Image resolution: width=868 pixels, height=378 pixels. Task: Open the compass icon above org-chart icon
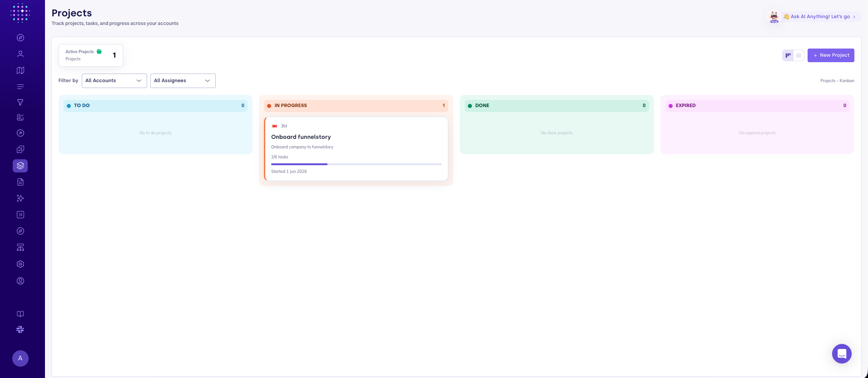tap(20, 231)
